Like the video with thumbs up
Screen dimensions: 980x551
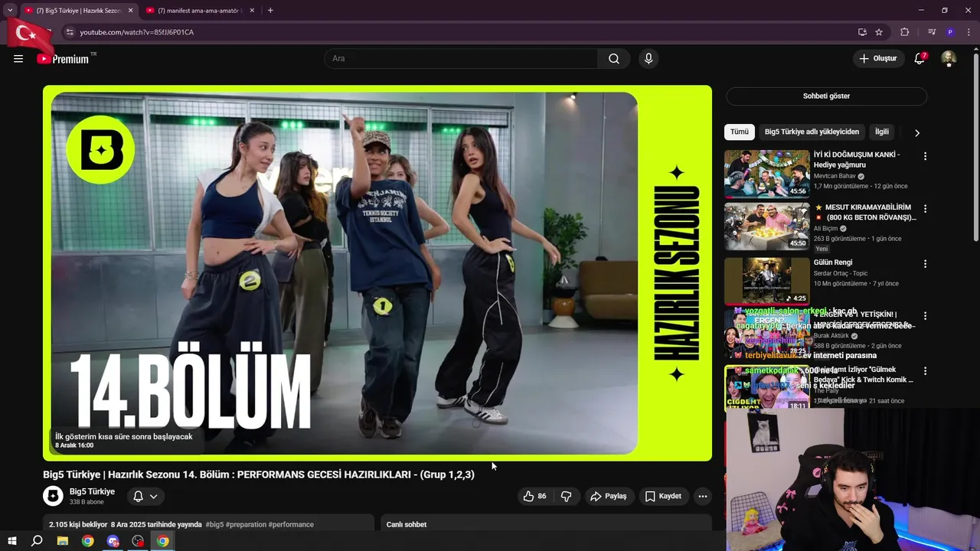[534, 497]
